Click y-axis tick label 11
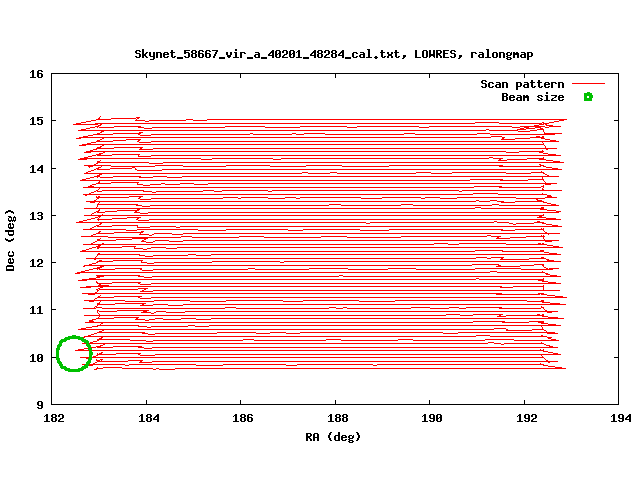Viewport: 640px width, 480px height. coord(36,310)
